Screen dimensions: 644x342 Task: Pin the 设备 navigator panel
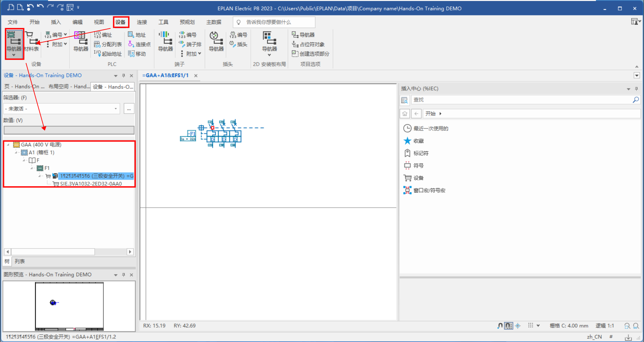coord(124,76)
